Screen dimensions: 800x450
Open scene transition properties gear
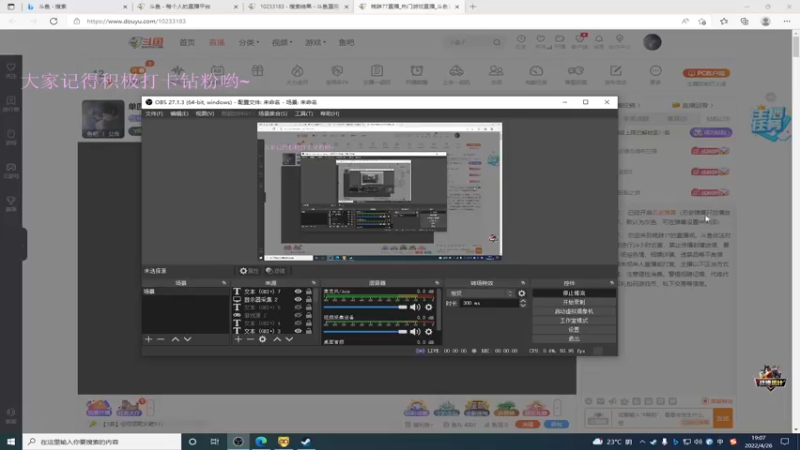click(x=521, y=293)
